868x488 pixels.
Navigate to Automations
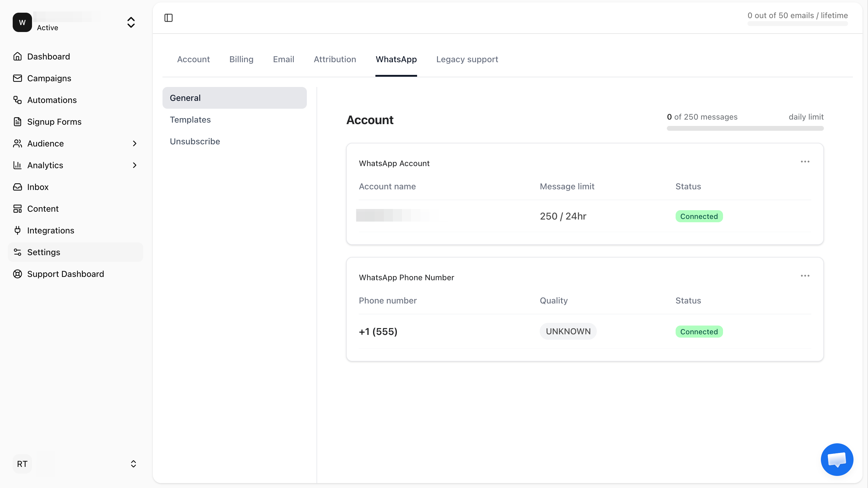coord(52,100)
